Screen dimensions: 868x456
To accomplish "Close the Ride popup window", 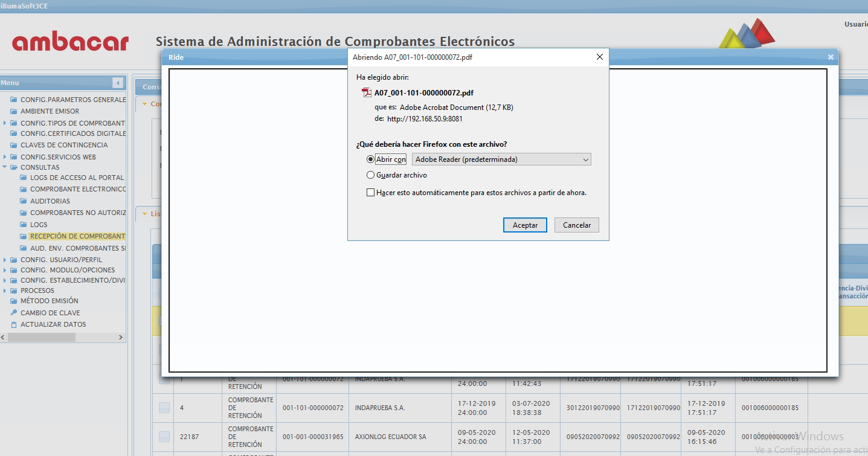I will pyautogui.click(x=831, y=57).
